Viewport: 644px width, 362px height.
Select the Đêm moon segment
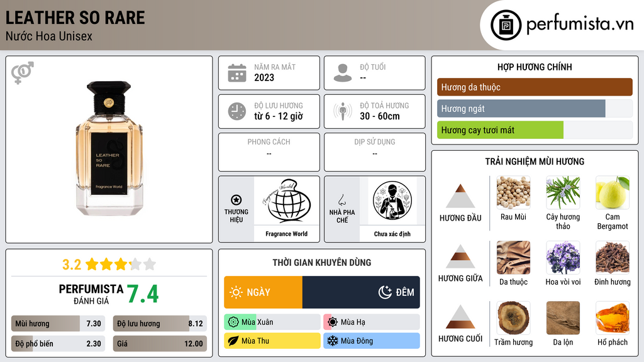[x=361, y=292]
